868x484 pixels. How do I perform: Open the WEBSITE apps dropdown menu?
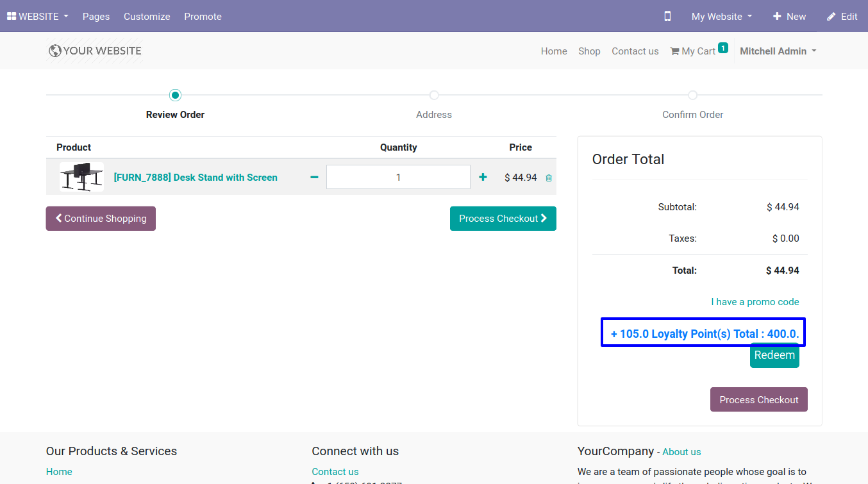[38, 17]
